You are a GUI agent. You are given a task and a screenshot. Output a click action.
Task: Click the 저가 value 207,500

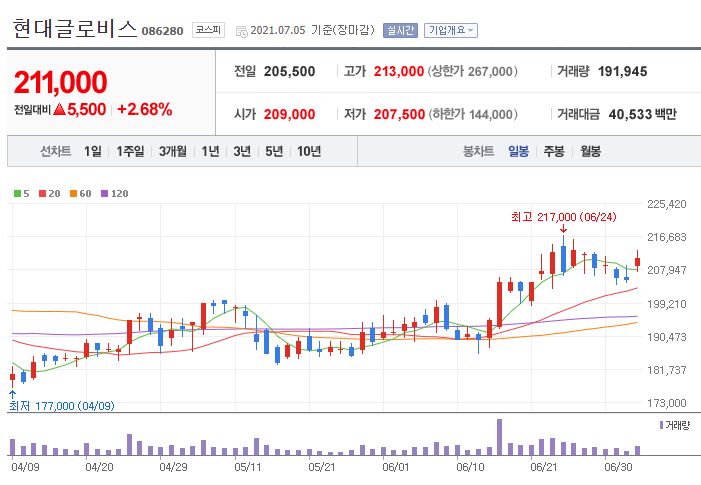[399, 114]
